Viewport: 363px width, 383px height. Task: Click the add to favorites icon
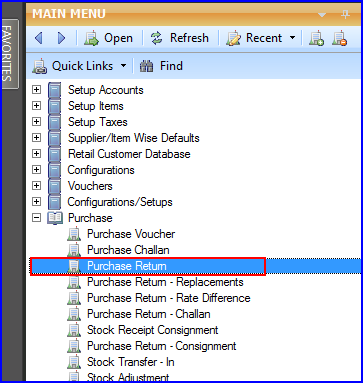(x=316, y=38)
